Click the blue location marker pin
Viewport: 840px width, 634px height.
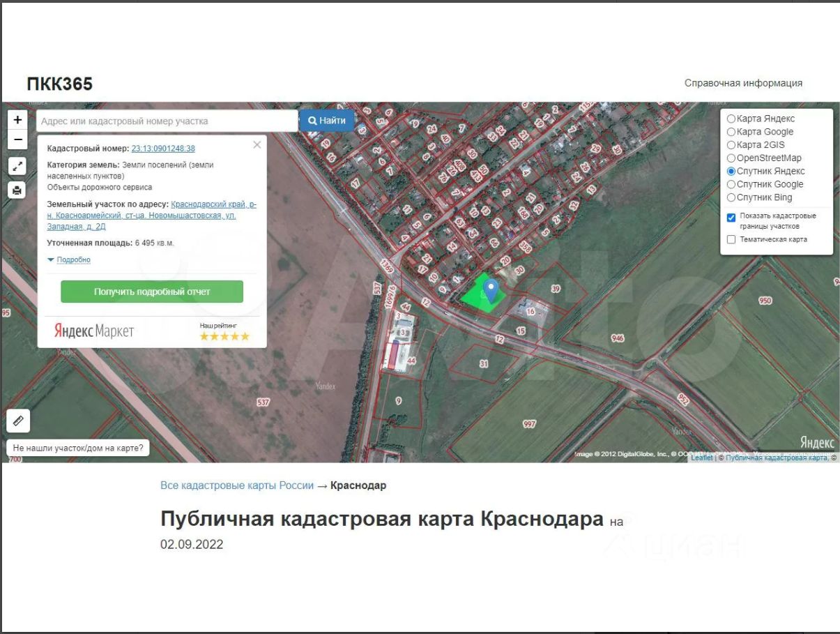click(491, 290)
